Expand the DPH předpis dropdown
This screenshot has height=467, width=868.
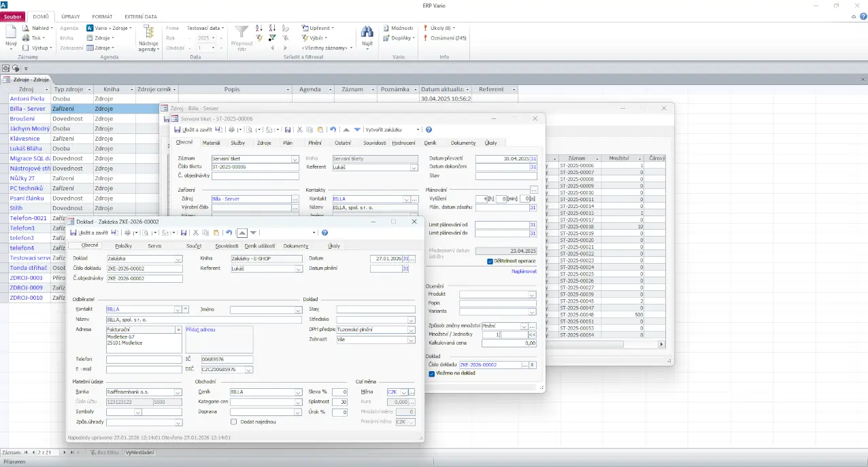pos(411,330)
